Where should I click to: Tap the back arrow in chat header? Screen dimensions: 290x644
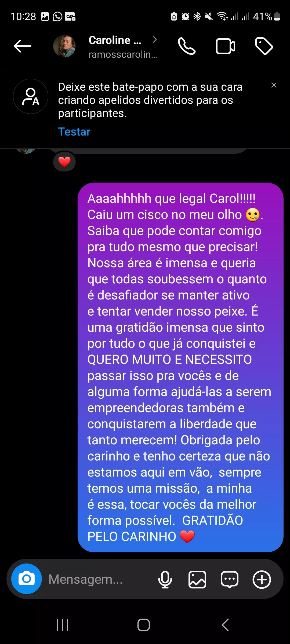pos(23,46)
